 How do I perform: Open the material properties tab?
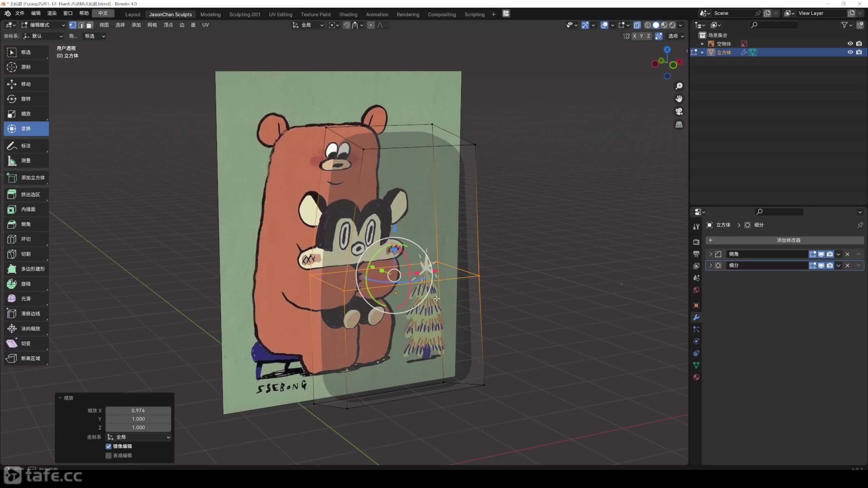click(696, 377)
